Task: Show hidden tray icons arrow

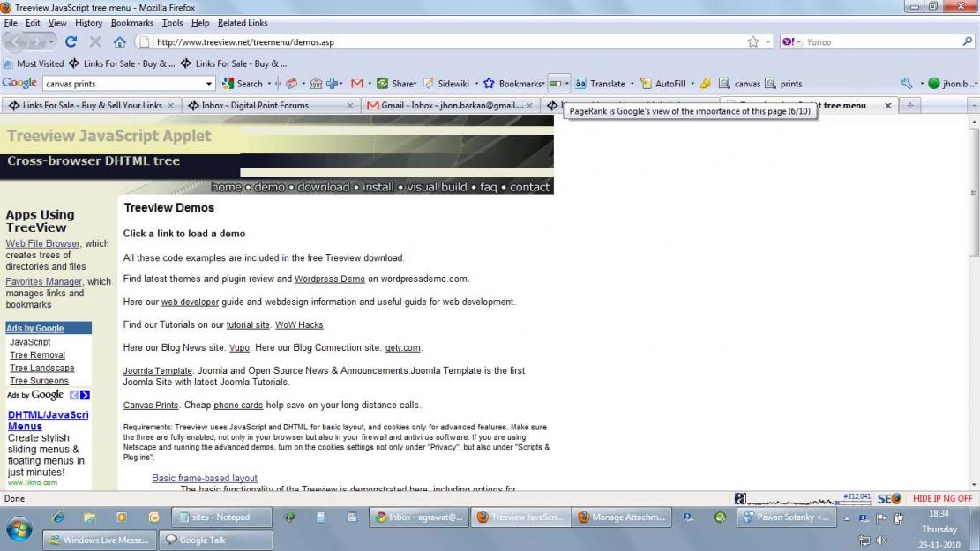Action: (846, 517)
